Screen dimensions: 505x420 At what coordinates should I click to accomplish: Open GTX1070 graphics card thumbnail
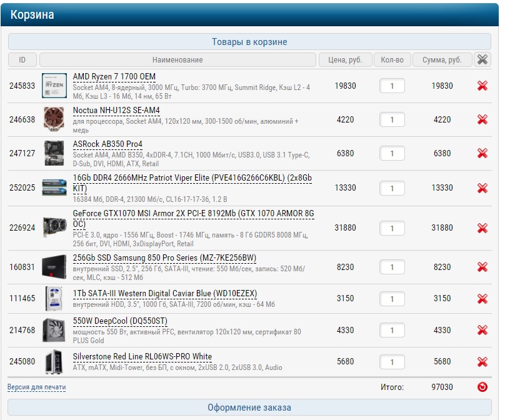pos(55,227)
